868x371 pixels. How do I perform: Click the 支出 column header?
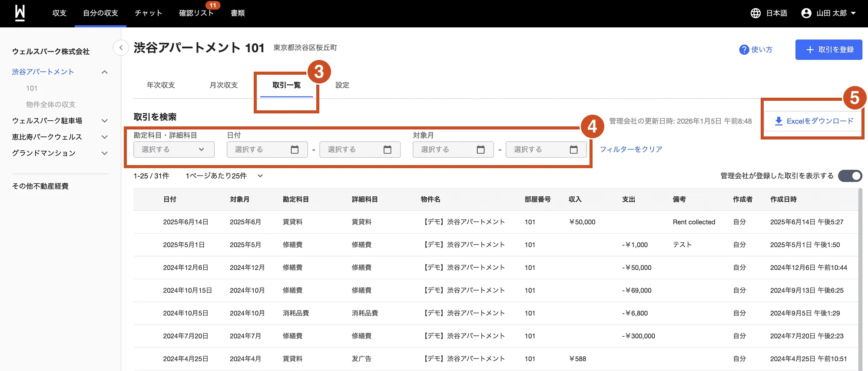coord(629,199)
